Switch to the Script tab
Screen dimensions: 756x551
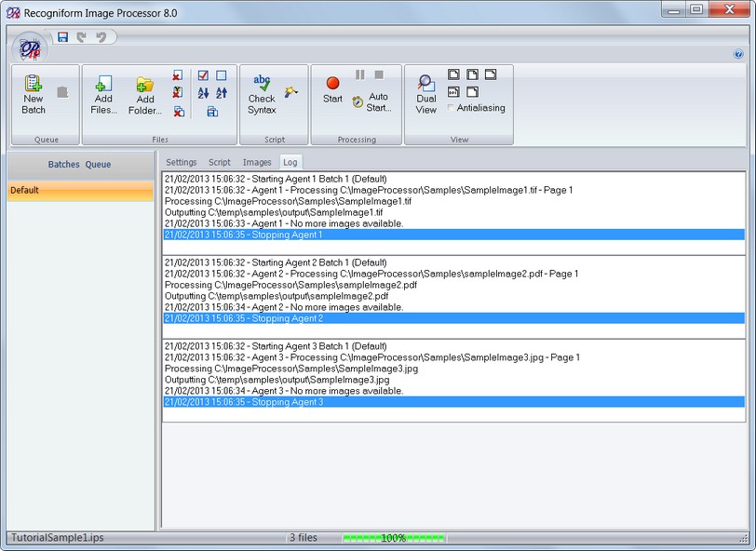(x=220, y=163)
